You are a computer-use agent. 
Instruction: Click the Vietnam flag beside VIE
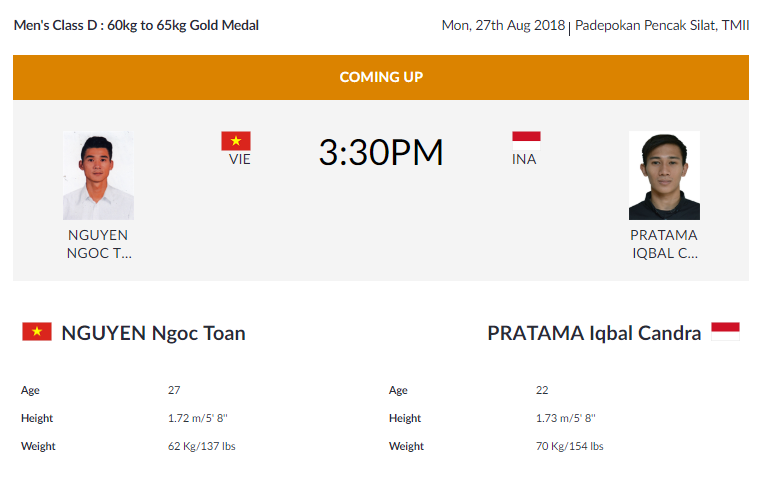coord(236,141)
